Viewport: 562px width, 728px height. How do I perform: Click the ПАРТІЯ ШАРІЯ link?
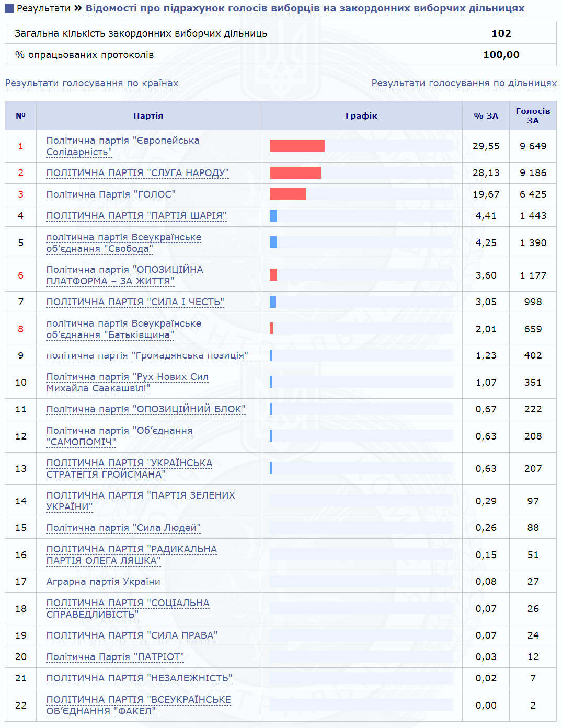(136, 216)
